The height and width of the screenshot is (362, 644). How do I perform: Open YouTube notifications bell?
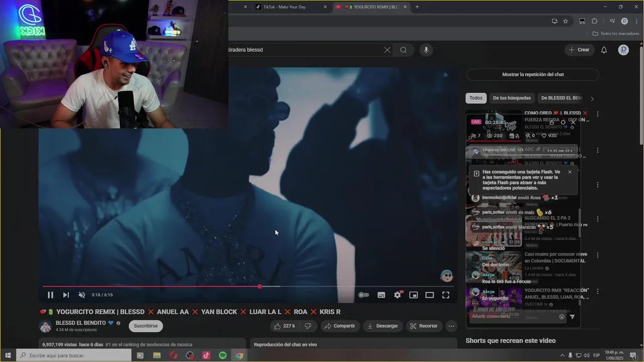(x=604, y=50)
